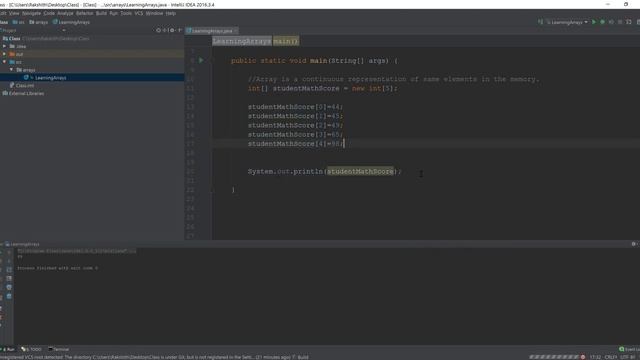Click LearningArrays breadcrumb in navigation bar
640x360 pixels.
click(x=71, y=22)
